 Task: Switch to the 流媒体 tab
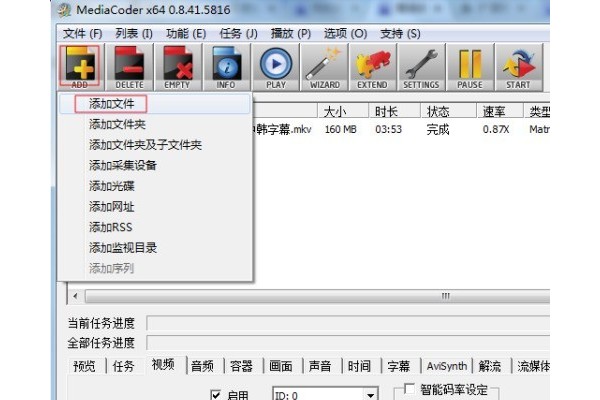(x=533, y=366)
